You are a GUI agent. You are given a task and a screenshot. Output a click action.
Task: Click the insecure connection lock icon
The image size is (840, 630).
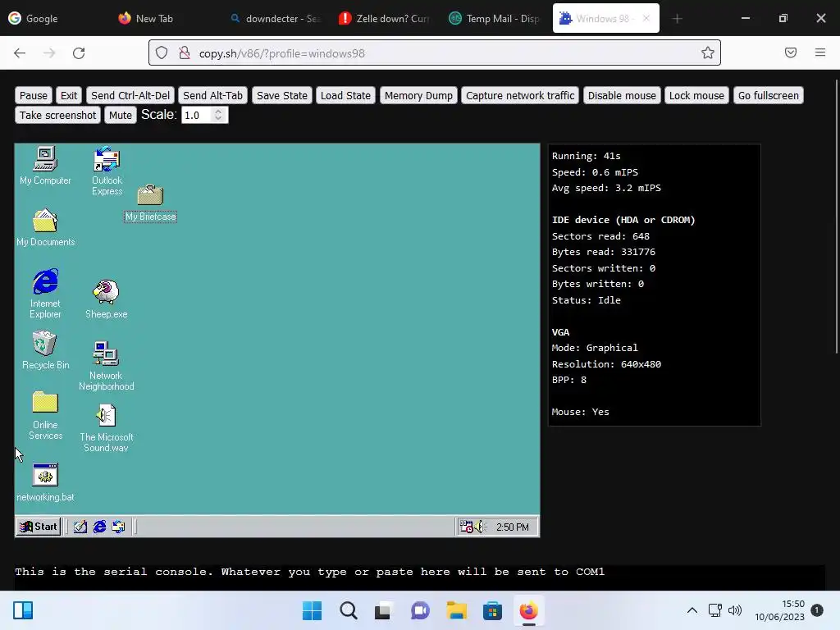click(185, 52)
